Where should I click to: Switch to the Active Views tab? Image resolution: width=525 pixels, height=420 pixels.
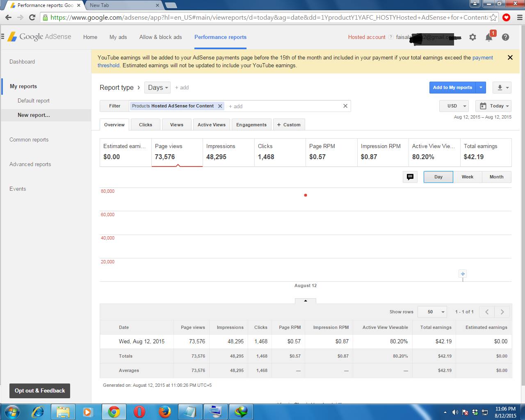coord(212,125)
